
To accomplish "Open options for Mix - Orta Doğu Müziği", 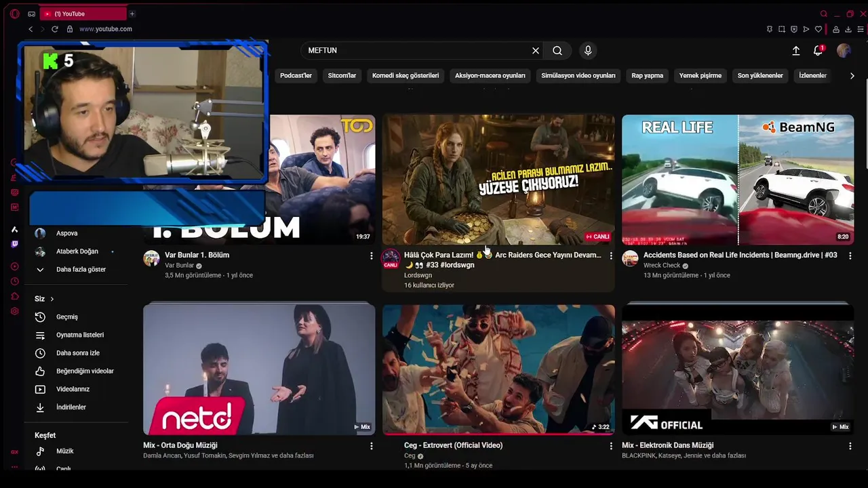I will (x=371, y=446).
